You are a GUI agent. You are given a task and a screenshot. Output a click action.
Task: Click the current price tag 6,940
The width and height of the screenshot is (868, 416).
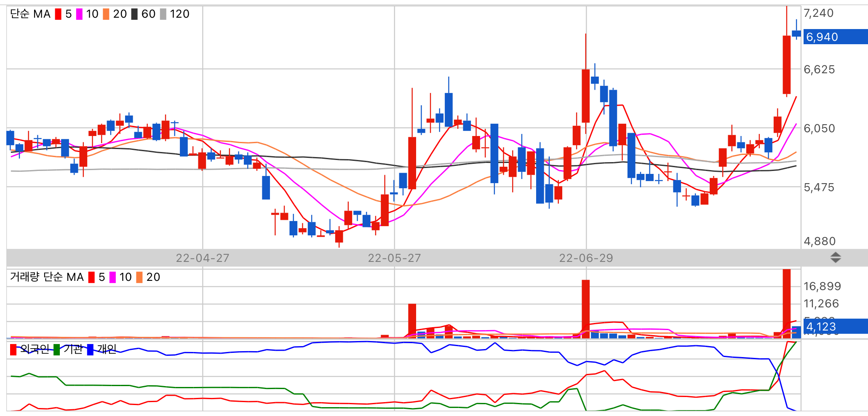point(836,37)
